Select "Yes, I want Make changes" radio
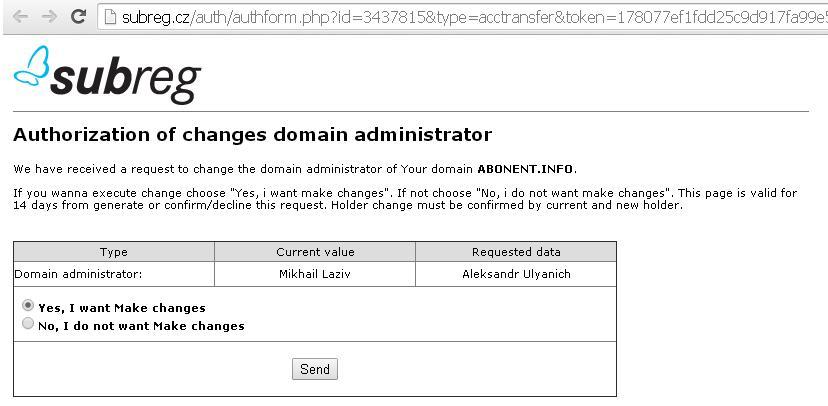 click(28, 306)
